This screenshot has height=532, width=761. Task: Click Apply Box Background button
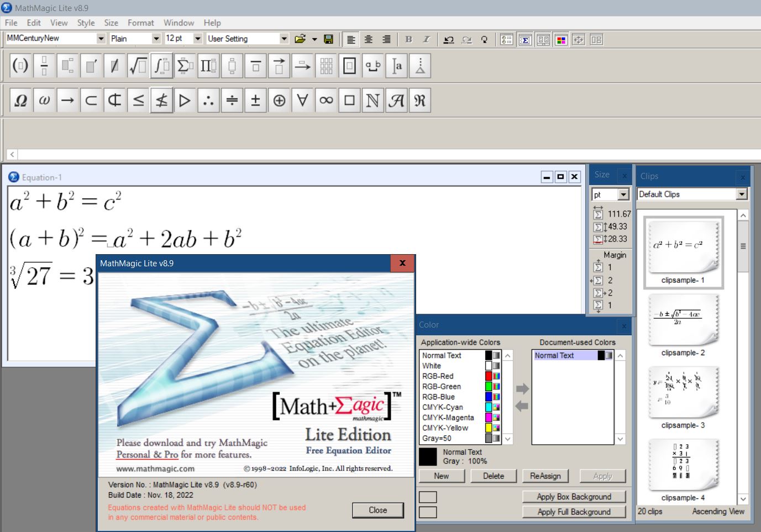[x=574, y=497]
